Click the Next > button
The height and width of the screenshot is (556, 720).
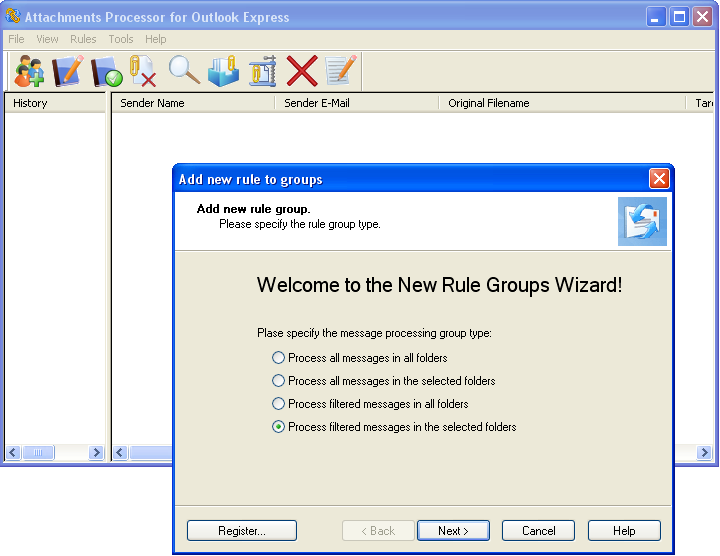(453, 531)
